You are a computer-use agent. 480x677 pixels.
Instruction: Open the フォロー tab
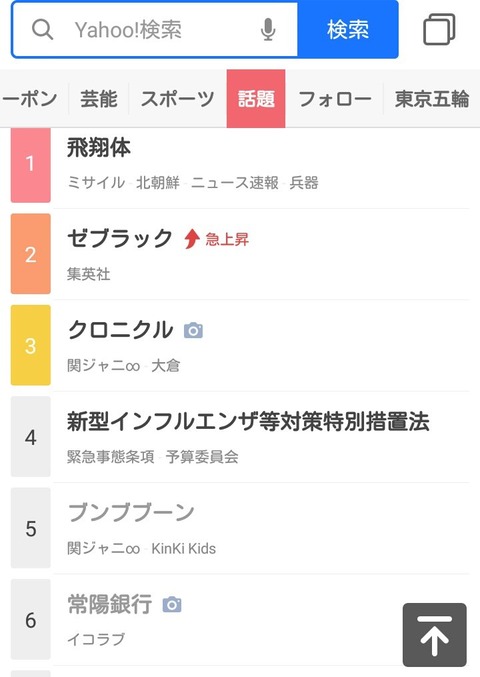(334, 98)
